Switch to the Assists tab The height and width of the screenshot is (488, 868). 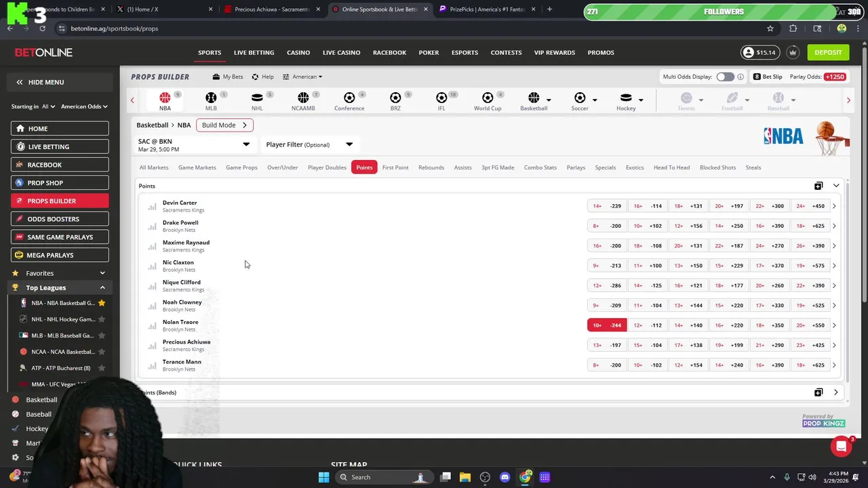(462, 167)
